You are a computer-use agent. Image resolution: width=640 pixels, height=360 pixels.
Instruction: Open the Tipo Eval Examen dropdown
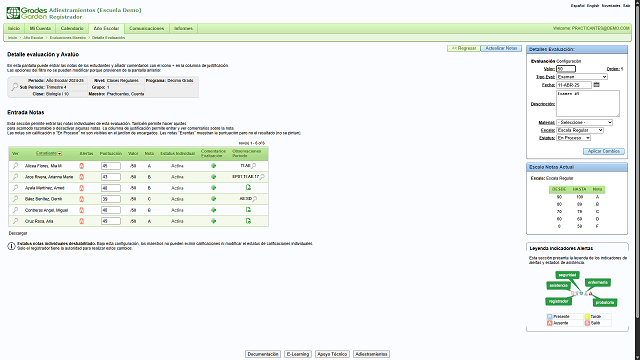tap(582, 77)
